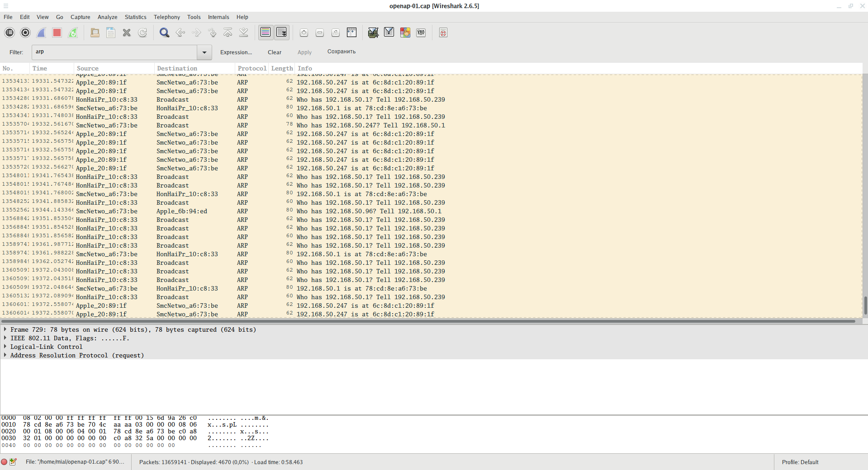Image resolution: width=868 pixels, height=470 pixels.
Task: Reload the capture file
Action: pos(142,33)
